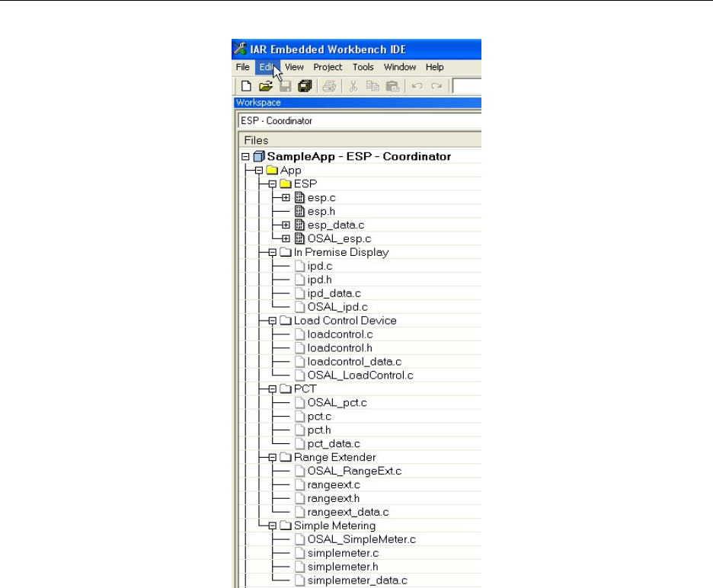
Task: Select the OSAL_ipd.c file
Action: [x=337, y=307]
